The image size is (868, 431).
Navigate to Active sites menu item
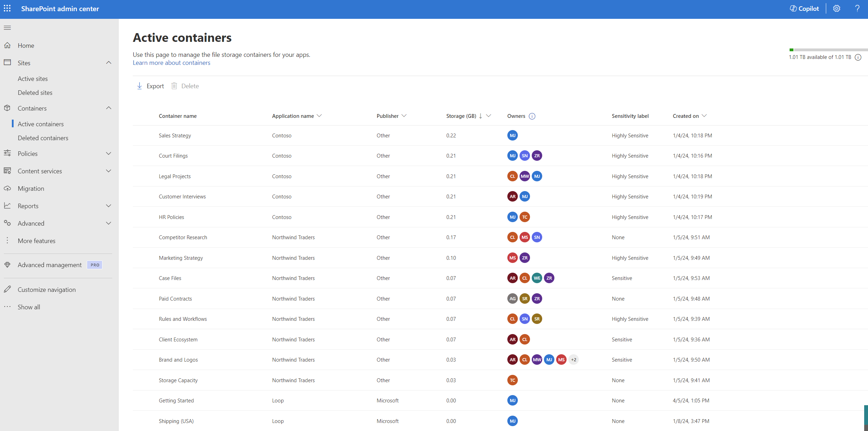(x=32, y=78)
